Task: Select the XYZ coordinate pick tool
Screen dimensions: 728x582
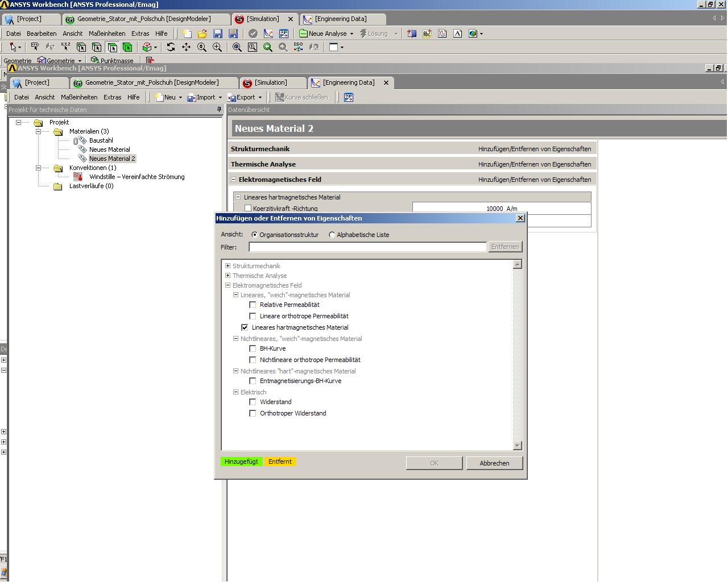Action: point(65,47)
